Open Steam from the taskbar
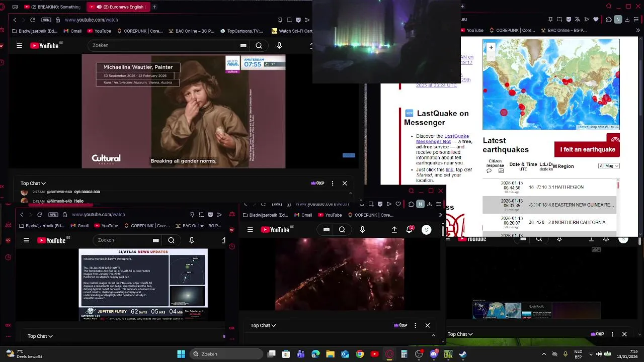The height and width of the screenshot is (362, 644). point(462,354)
